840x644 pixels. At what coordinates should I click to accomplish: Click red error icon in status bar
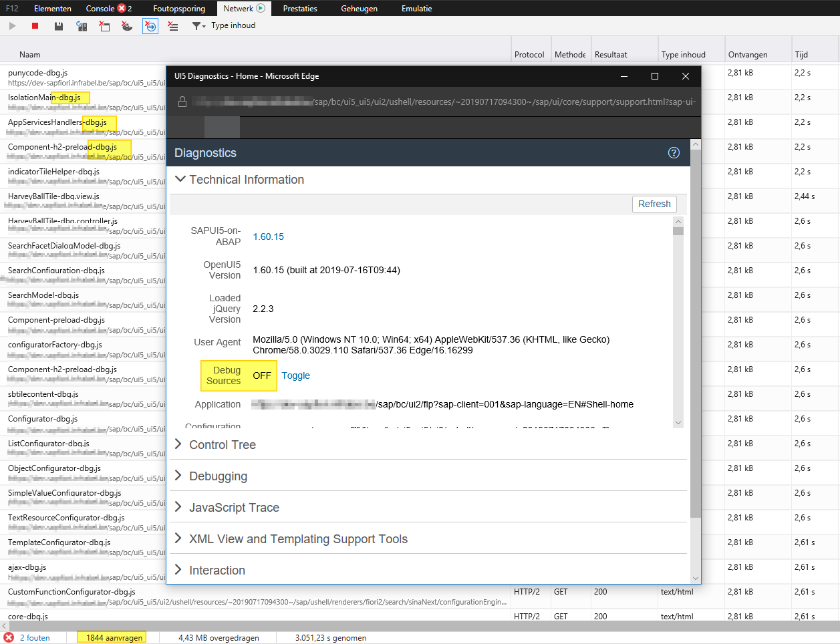(9, 637)
